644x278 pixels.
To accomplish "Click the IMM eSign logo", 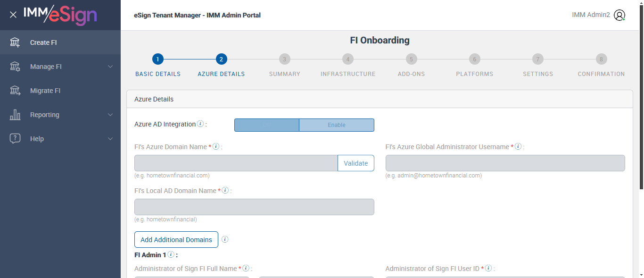I will [x=60, y=15].
